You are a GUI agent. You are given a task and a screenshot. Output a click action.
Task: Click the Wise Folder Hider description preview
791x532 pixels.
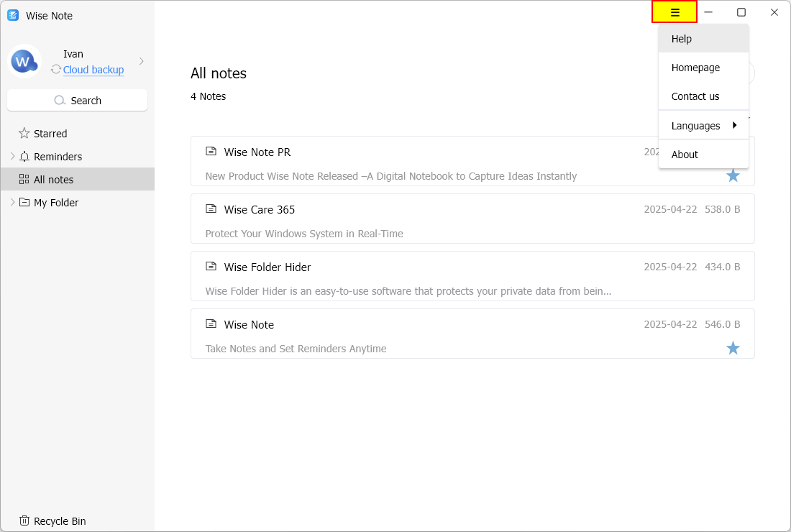click(x=408, y=291)
